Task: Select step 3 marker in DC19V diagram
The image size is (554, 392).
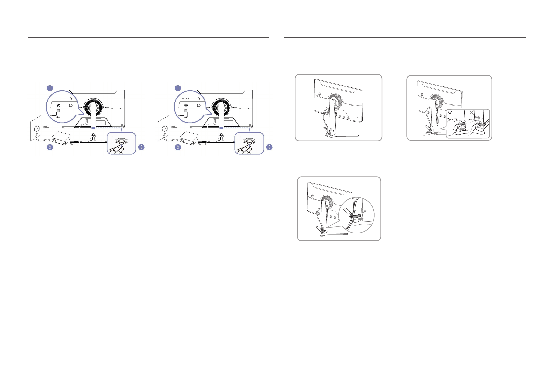Action: tap(269, 147)
